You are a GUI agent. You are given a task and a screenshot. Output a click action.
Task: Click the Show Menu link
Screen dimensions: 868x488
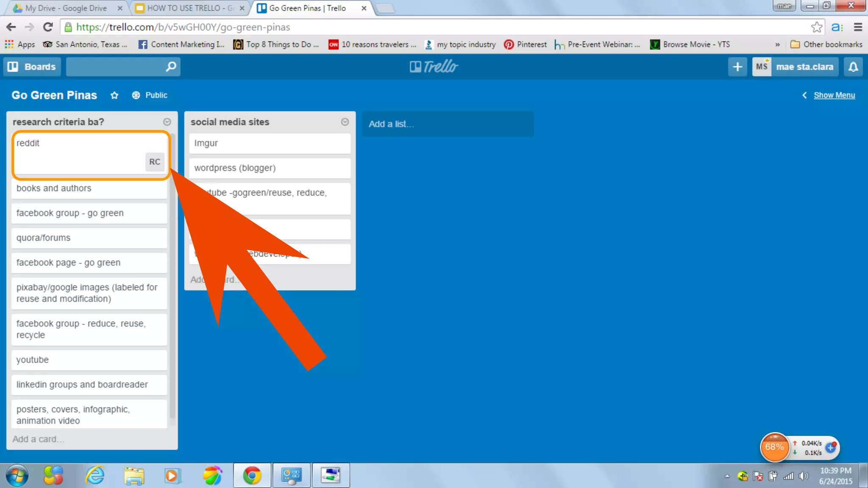[834, 95]
